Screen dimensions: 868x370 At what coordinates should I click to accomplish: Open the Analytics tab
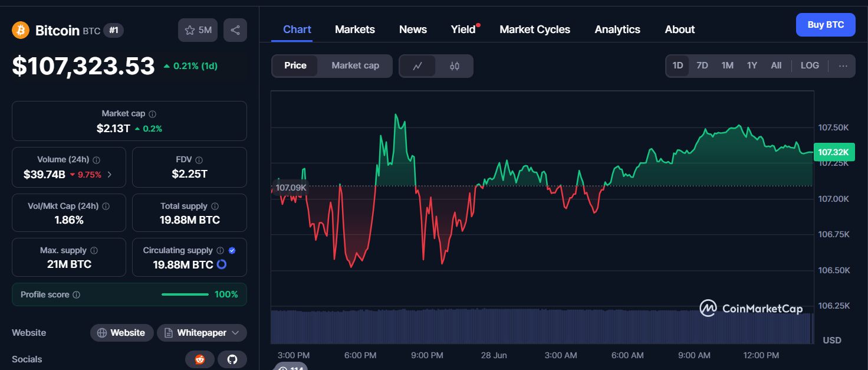point(617,30)
